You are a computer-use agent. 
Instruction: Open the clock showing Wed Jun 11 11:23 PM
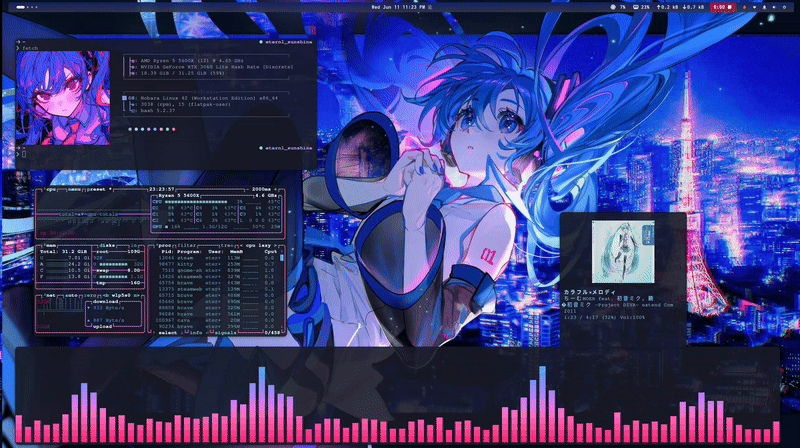click(398, 7)
